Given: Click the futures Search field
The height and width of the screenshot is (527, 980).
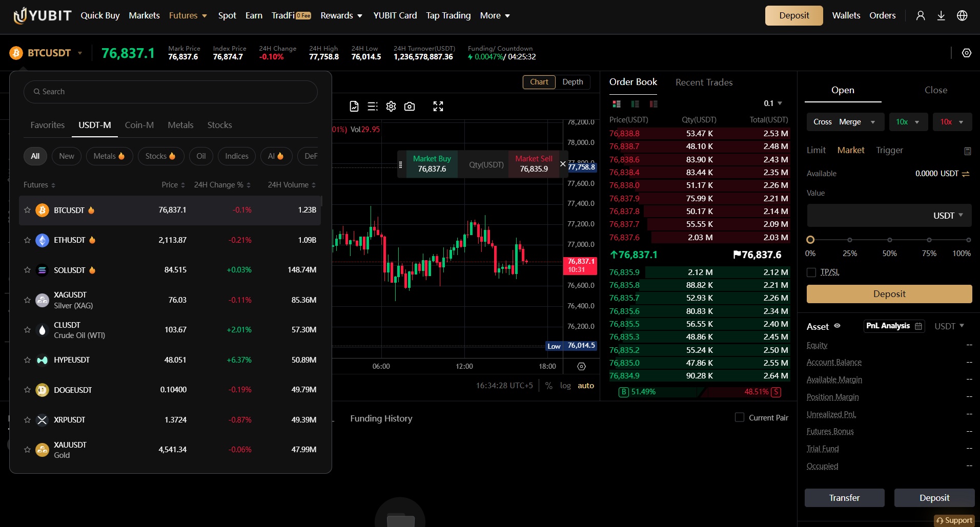Looking at the screenshot, I should (x=171, y=92).
